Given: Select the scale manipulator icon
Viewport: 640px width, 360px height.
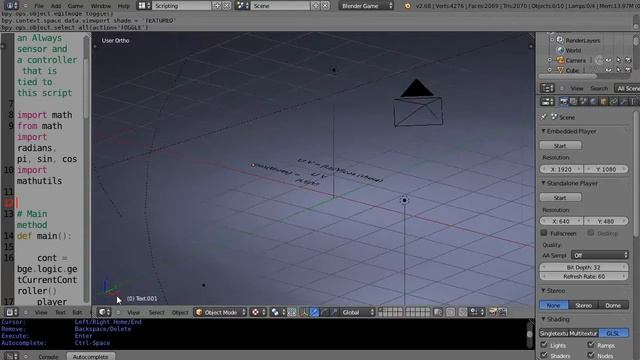Looking at the screenshot, I should point(335,312).
